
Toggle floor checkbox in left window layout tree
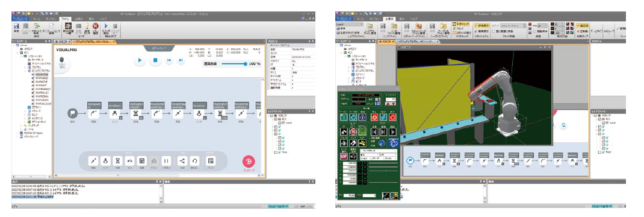276,153
